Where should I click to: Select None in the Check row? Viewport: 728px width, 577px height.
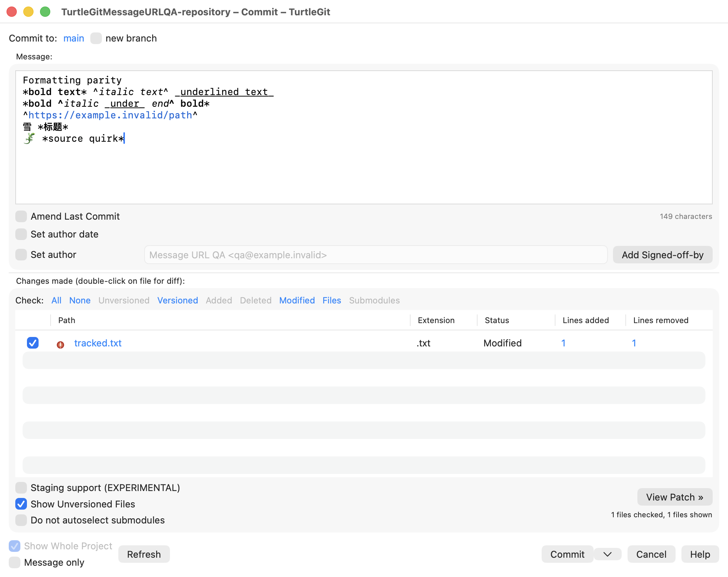tap(80, 300)
